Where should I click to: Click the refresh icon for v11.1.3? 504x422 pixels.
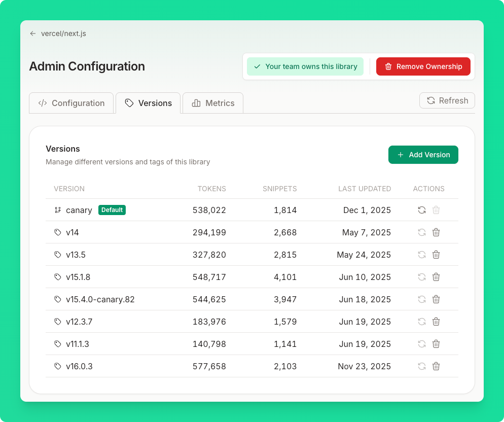point(421,344)
